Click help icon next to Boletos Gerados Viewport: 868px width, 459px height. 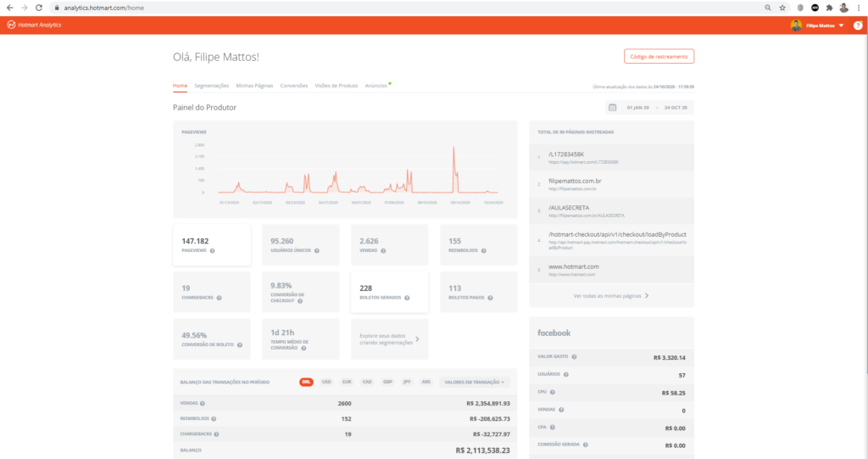(407, 298)
